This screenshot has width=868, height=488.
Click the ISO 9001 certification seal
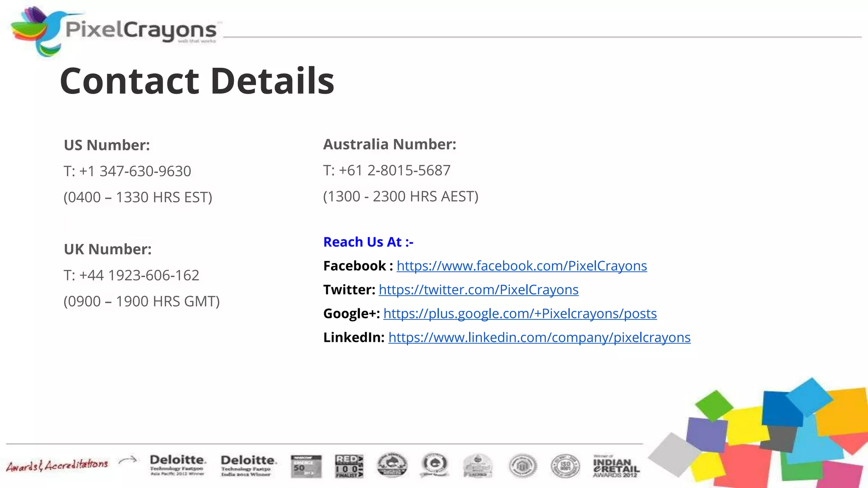point(565,466)
